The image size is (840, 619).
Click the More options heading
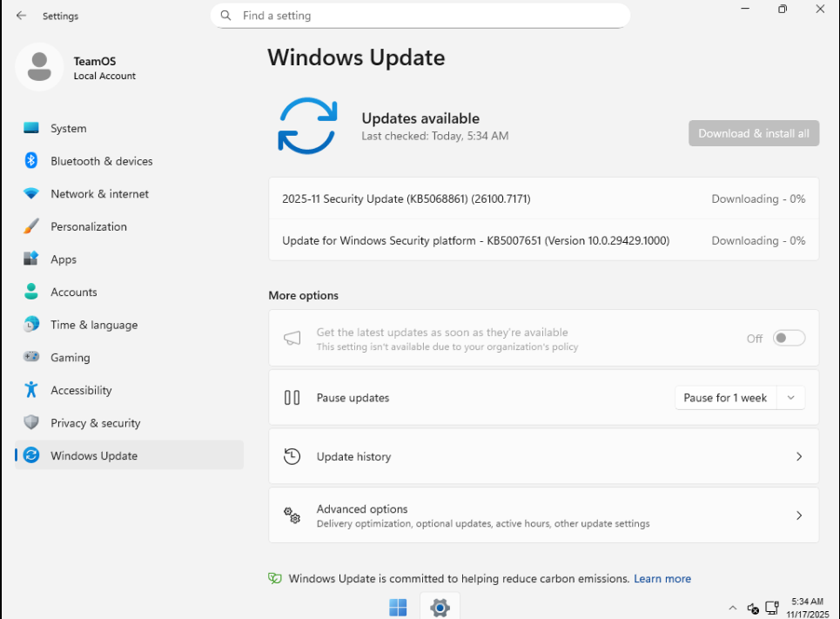[303, 295]
